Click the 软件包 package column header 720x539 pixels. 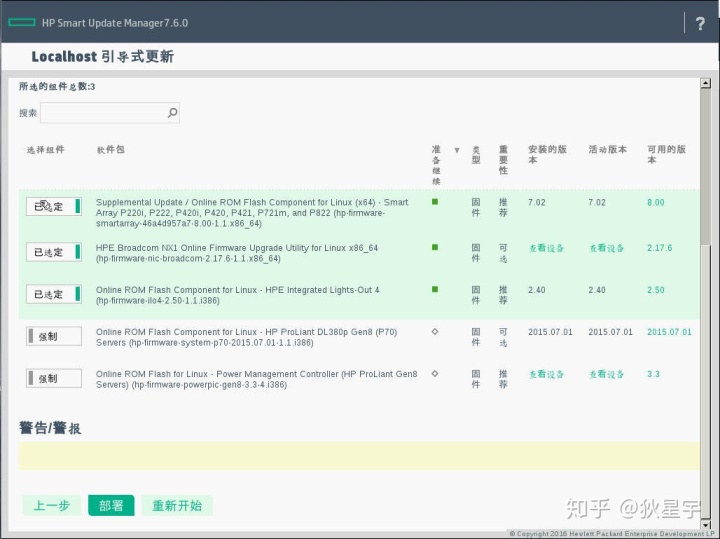coord(111,149)
